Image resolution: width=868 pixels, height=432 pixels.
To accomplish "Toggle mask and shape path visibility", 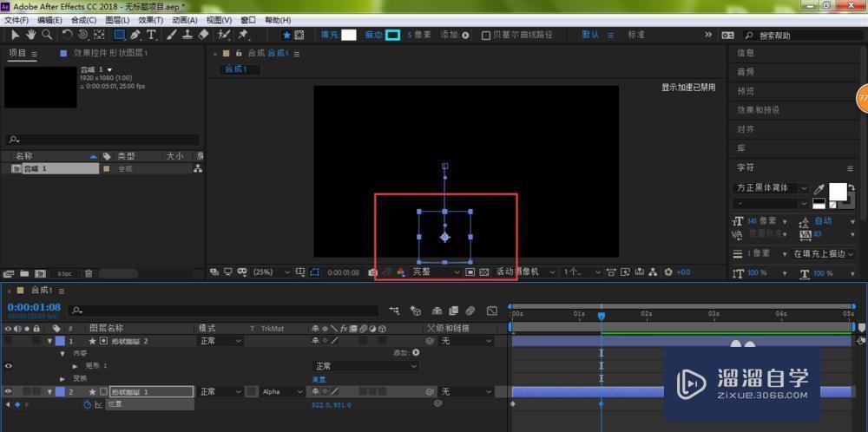I will pos(314,272).
